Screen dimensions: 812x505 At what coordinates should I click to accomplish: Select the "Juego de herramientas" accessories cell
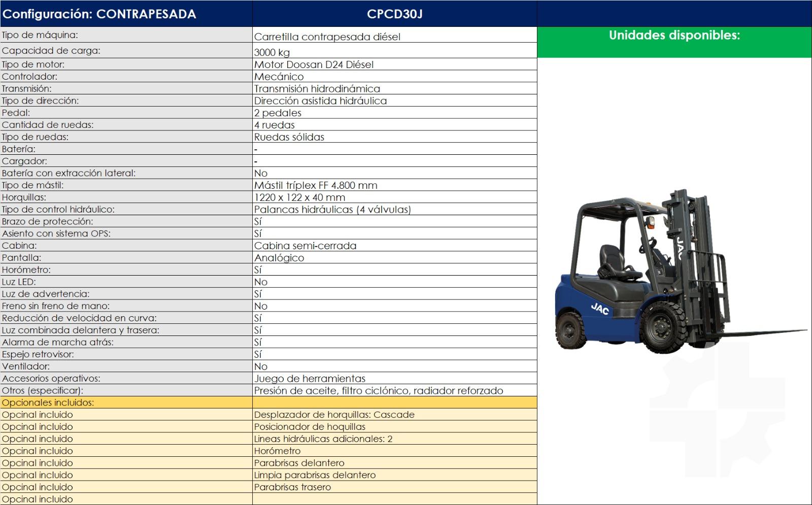click(310, 379)
